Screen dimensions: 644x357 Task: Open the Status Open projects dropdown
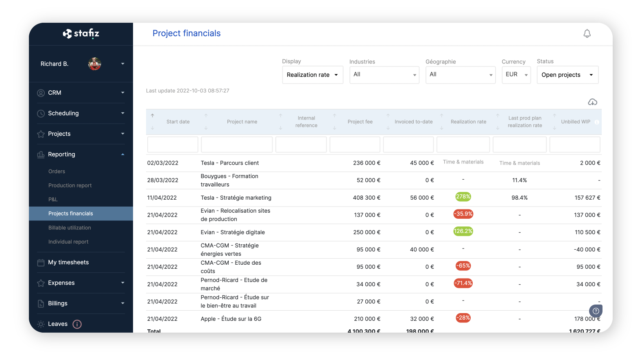(x=568, y=75)
